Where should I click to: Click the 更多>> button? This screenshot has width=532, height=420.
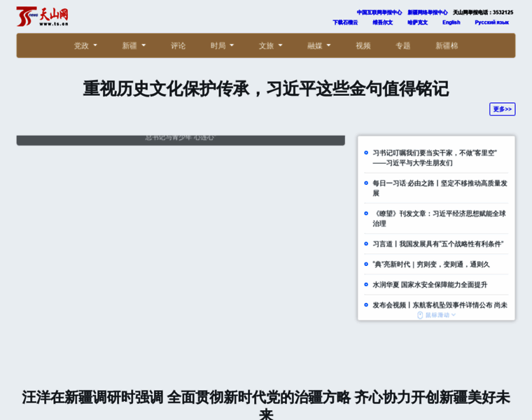point(502,109)
